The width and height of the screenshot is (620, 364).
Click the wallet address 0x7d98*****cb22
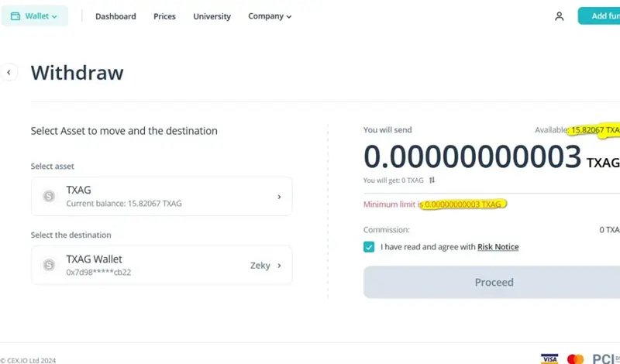98,273
